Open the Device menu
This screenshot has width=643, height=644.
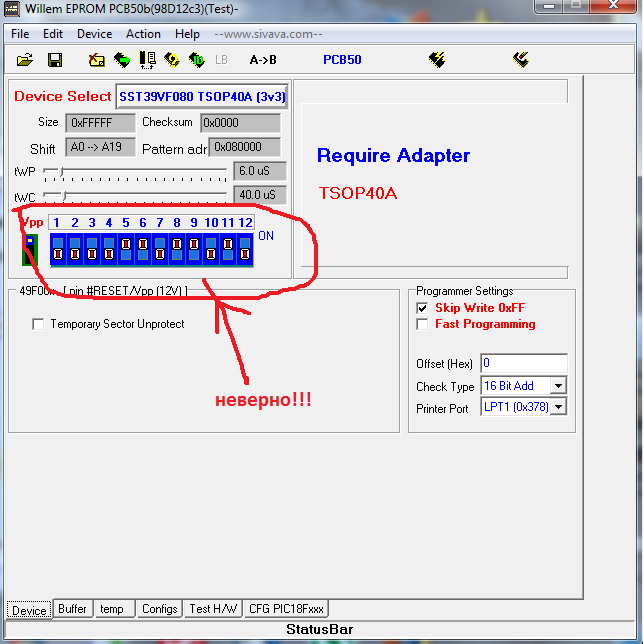point(94,34)
